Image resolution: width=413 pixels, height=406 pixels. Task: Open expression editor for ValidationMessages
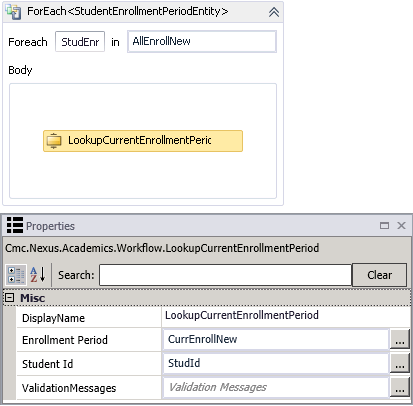click(400, 387)
